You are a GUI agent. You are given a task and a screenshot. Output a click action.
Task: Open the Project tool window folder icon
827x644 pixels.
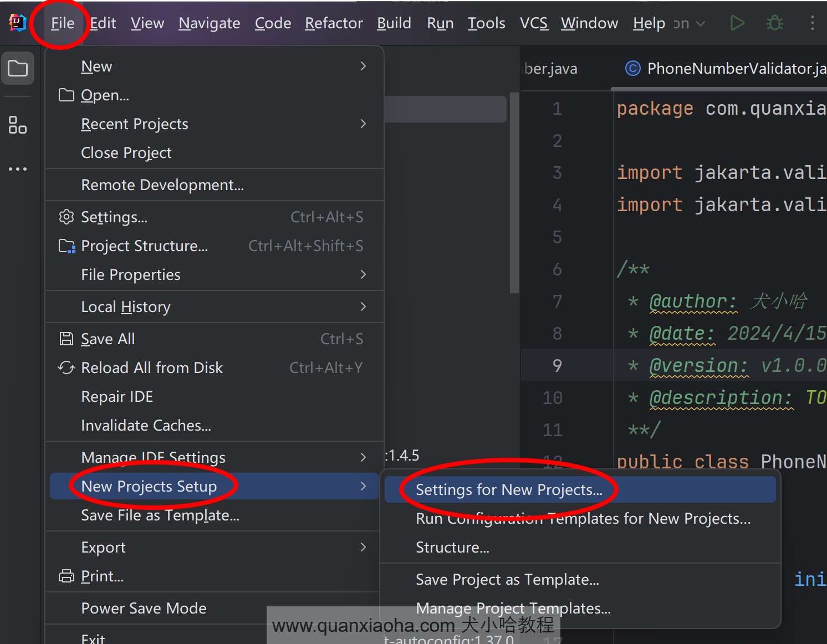click(x=18, y=69)
